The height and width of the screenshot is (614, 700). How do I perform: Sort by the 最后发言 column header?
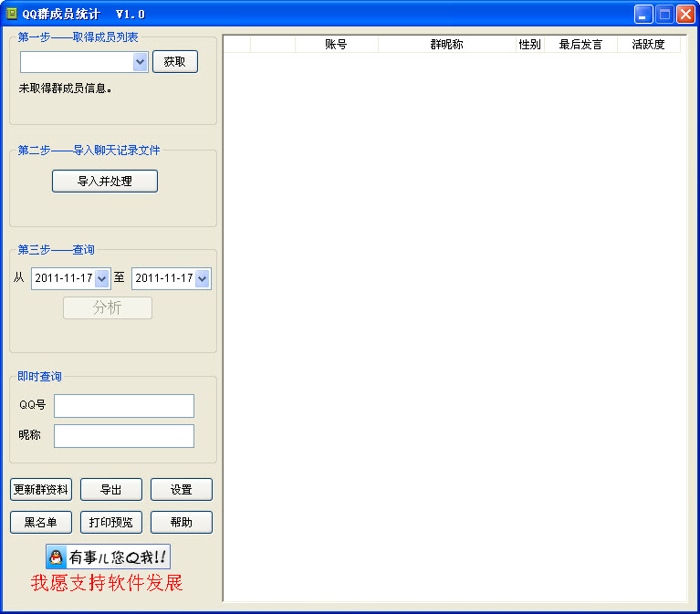pyautogui.click(x=580, y=44)
